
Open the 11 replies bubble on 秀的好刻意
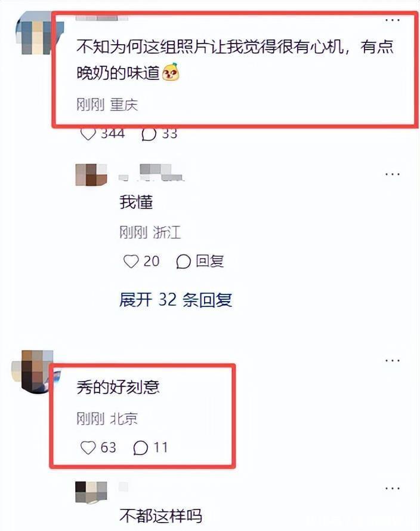coord(141,448)
